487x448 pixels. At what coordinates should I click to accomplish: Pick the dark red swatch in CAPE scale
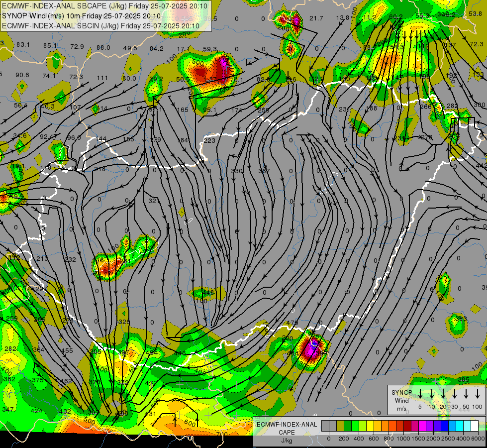pos(407,426)
